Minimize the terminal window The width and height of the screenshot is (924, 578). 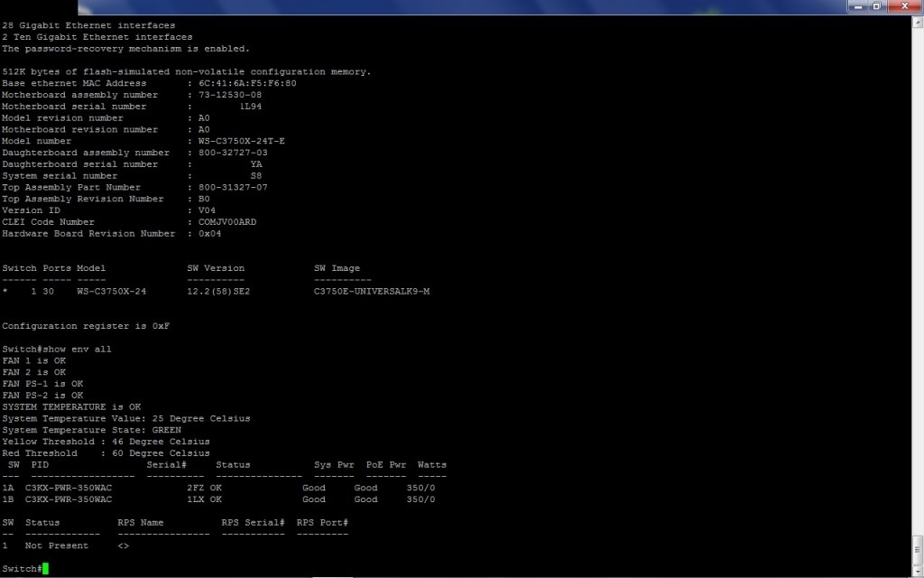[x=858, y=6]
